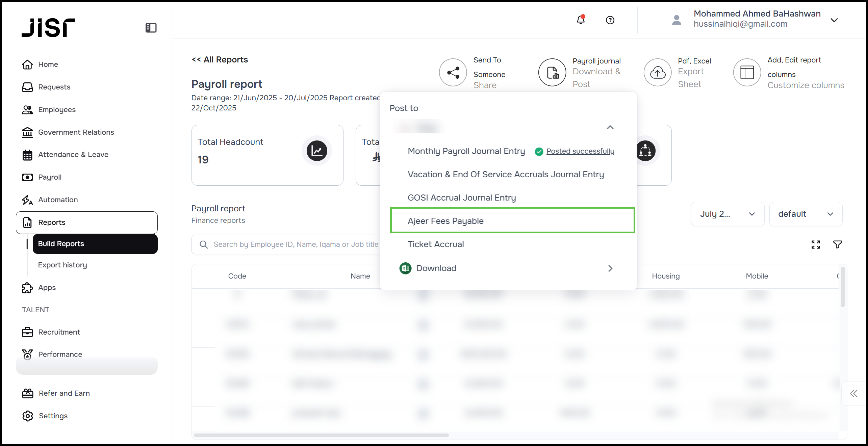868x446 pixels.
Task: Click the Export Sheet cloud upload icon
Action: tap(658, 72)
